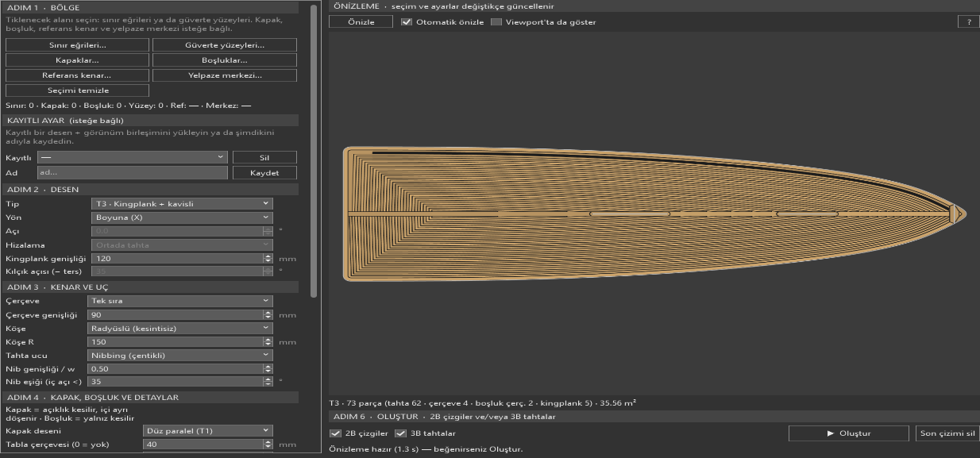
Task: Toggle the 2B çizgiler checkbox
Action: (334, 433)
